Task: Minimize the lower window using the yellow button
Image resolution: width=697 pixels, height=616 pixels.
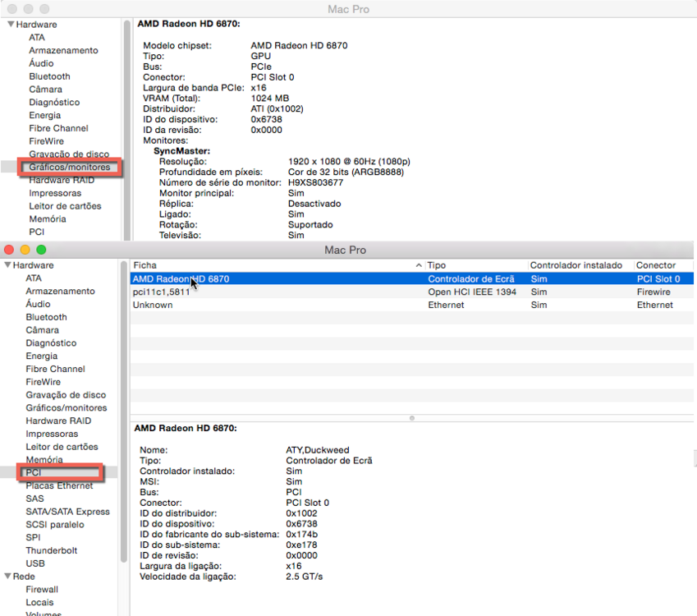Action: (x=25, y=250)
